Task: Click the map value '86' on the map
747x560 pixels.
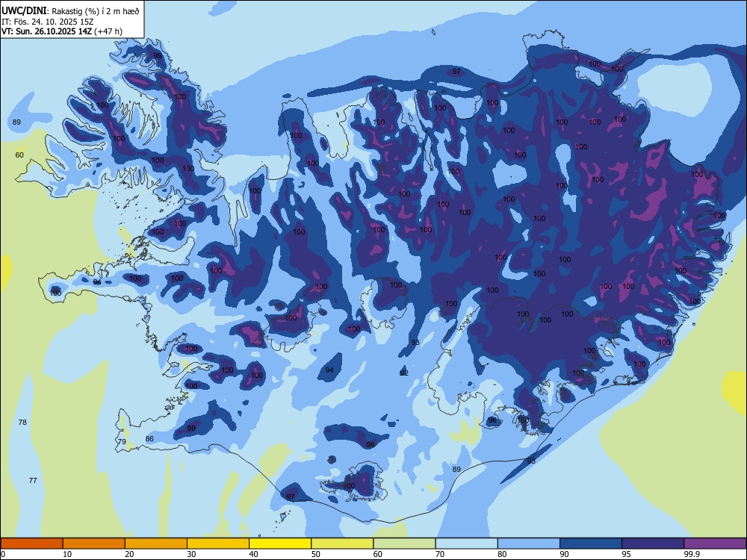Action: pyautogui.click(x=149, y=438)
